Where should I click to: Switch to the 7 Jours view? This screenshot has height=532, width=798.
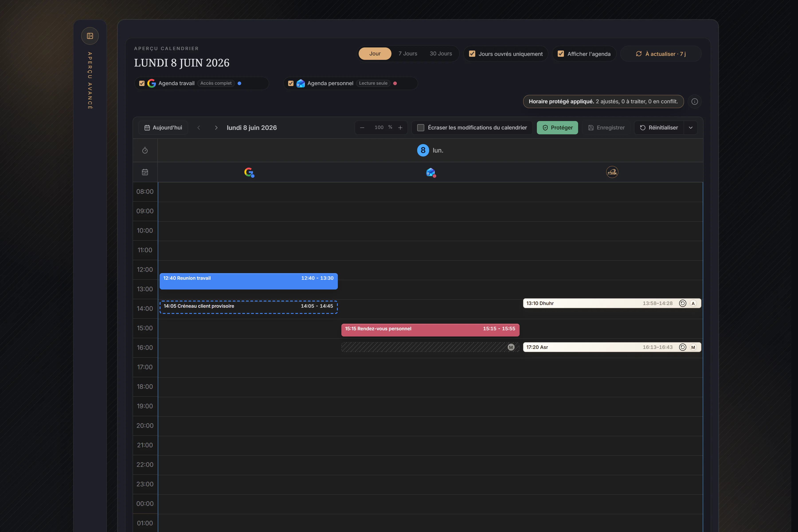click(x=408, y=54)
